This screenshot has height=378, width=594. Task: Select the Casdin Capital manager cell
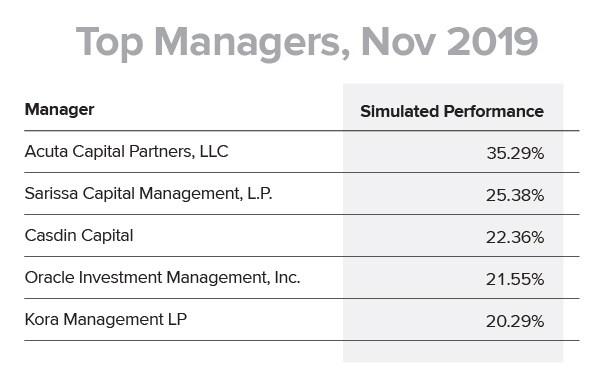point(79,236)
